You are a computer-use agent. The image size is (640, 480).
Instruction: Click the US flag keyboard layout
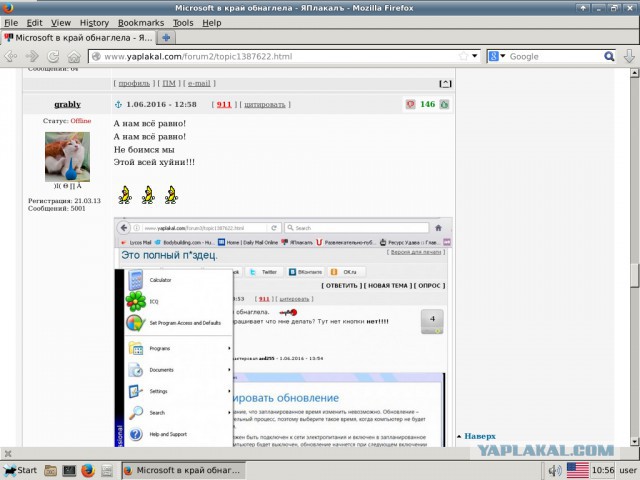[x=578, y=471]
